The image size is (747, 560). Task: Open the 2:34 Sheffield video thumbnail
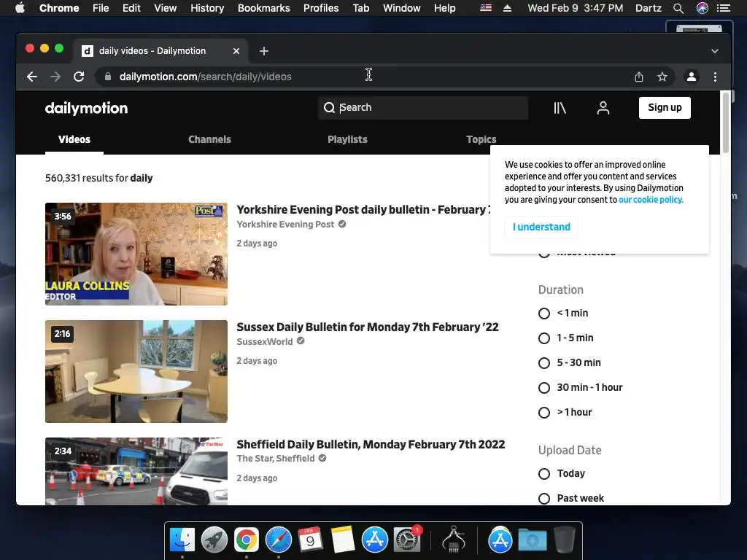(x=136, y=472)
